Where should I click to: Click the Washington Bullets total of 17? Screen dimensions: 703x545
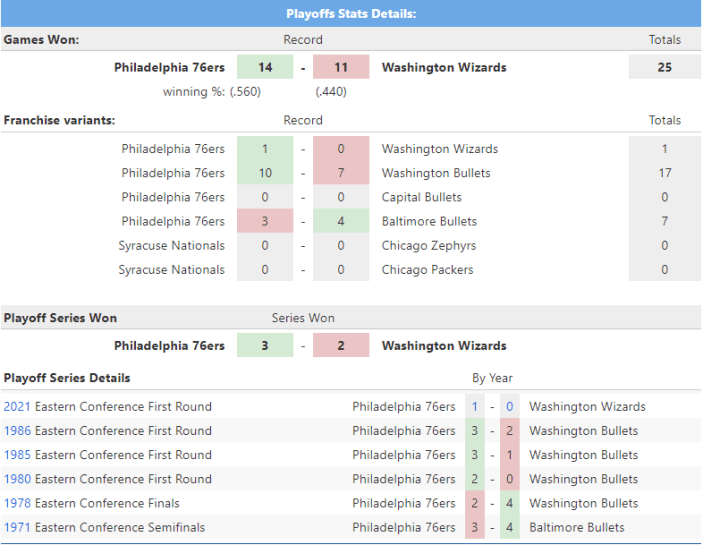pos(664,173)
